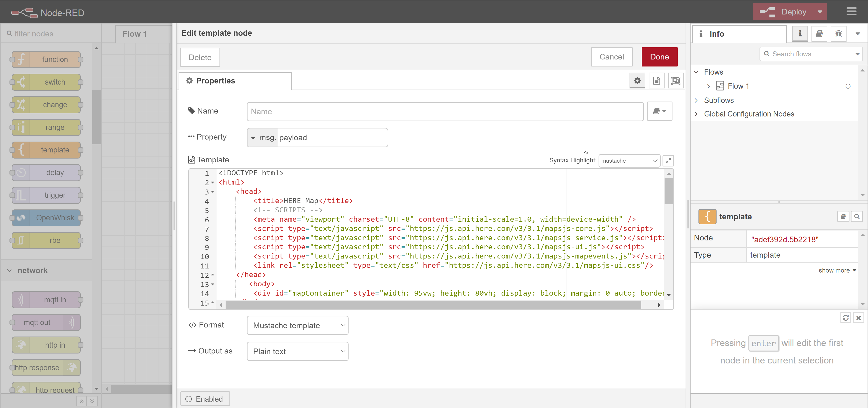Screen dimensions: 868x408
Task: Click the Cancel button
Action: point(611,57)
